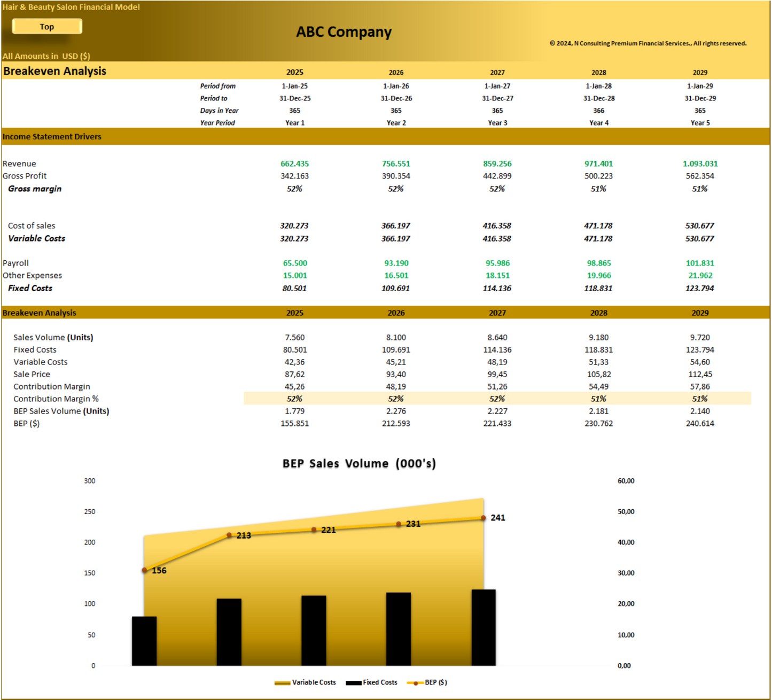Viewport: 772px width, 700px height.
Task: Select BEP ($) value 155.851
Action: (x=294, y=423)
